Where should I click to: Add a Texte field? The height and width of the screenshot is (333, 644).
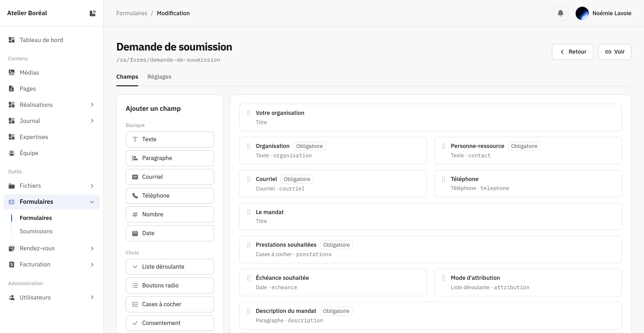click(170, 139)
